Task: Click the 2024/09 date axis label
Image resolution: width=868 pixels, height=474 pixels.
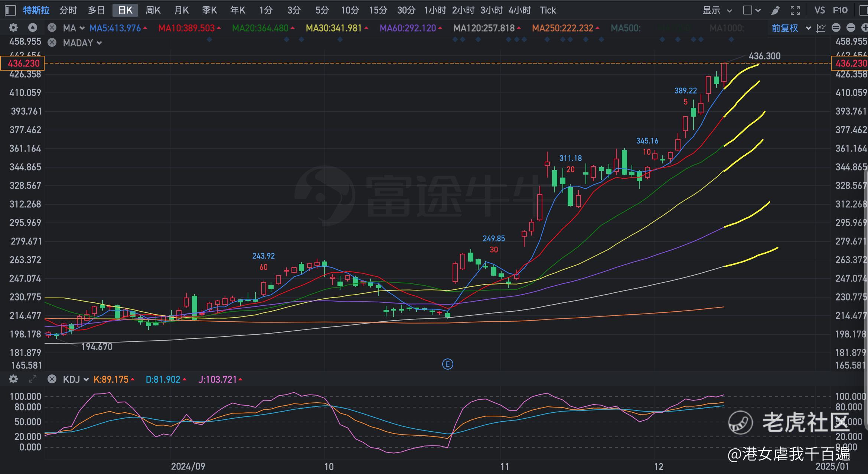Action: [188, 466]
